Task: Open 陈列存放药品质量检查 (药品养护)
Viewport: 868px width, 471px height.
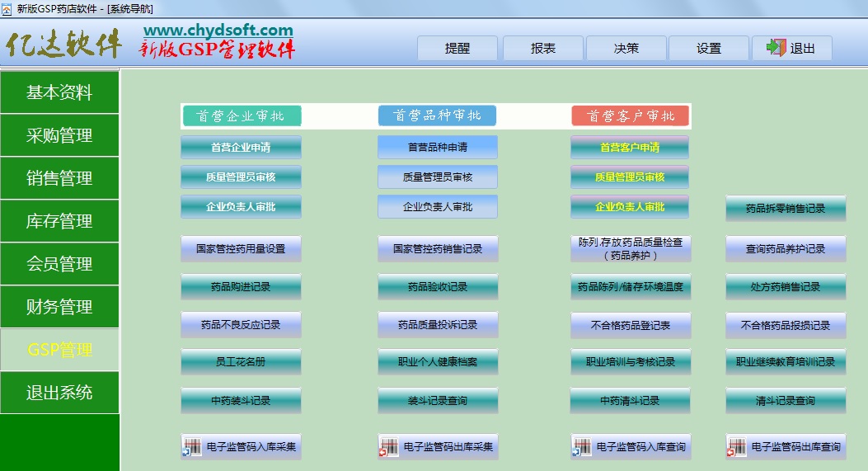Action: tap(631, 249)
